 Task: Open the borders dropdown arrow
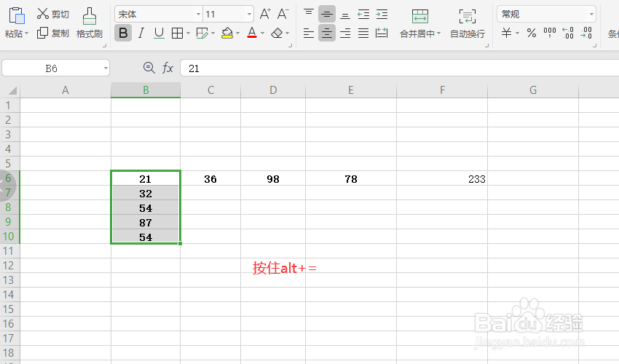pos(188,33)
